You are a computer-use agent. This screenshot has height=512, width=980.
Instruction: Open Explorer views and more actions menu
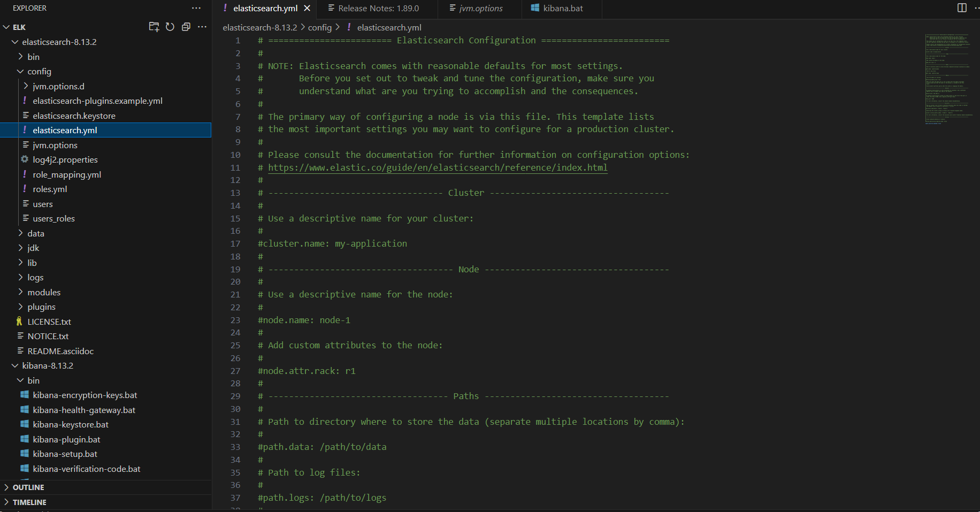(196, 8)
